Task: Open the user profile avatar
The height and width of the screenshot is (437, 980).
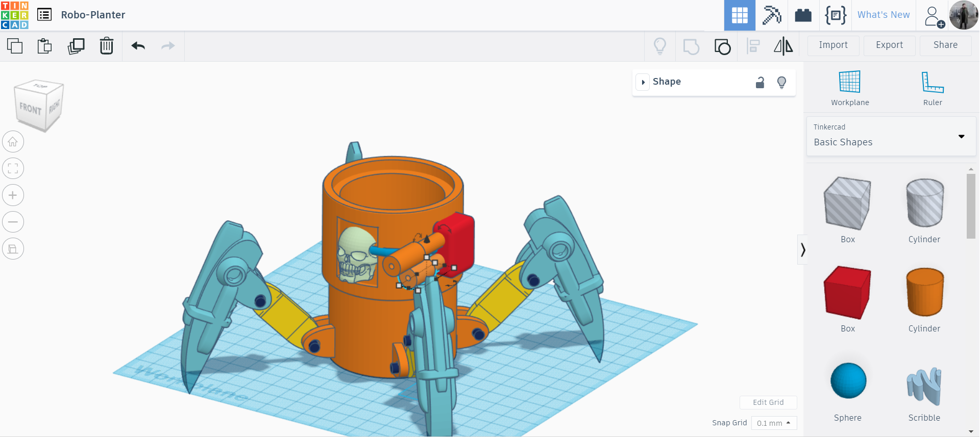Action: [964, 15]
